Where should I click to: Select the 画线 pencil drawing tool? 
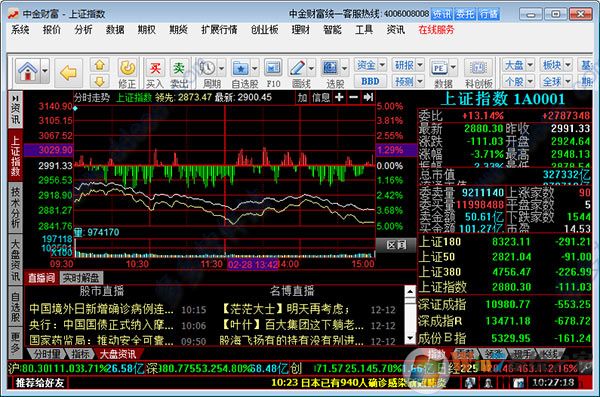(x=297, y=69)
